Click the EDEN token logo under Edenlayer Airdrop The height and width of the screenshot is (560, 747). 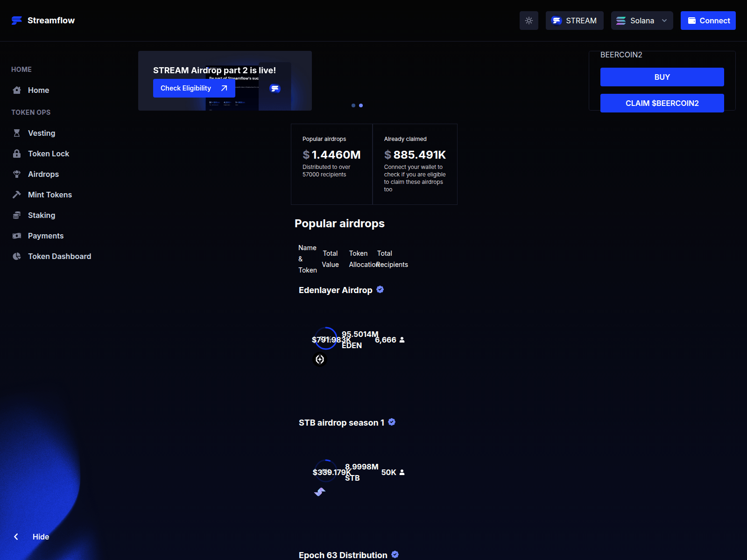point(320,359)
